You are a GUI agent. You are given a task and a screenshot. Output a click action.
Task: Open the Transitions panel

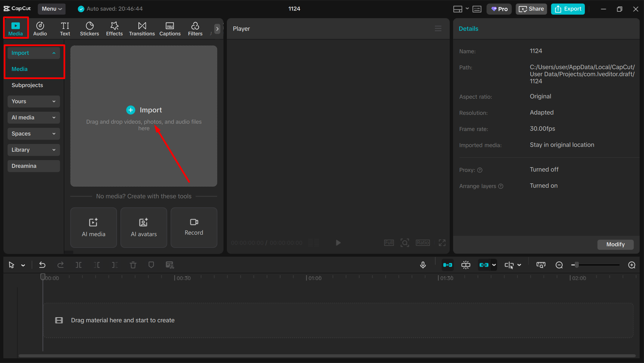point(142,28)
